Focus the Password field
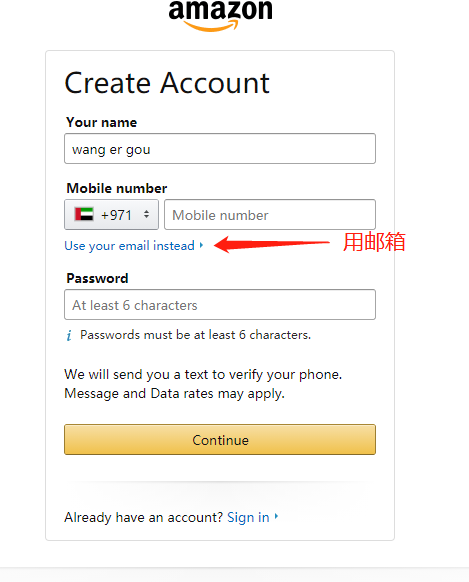The image size is (469, 582). pos(220,305)
